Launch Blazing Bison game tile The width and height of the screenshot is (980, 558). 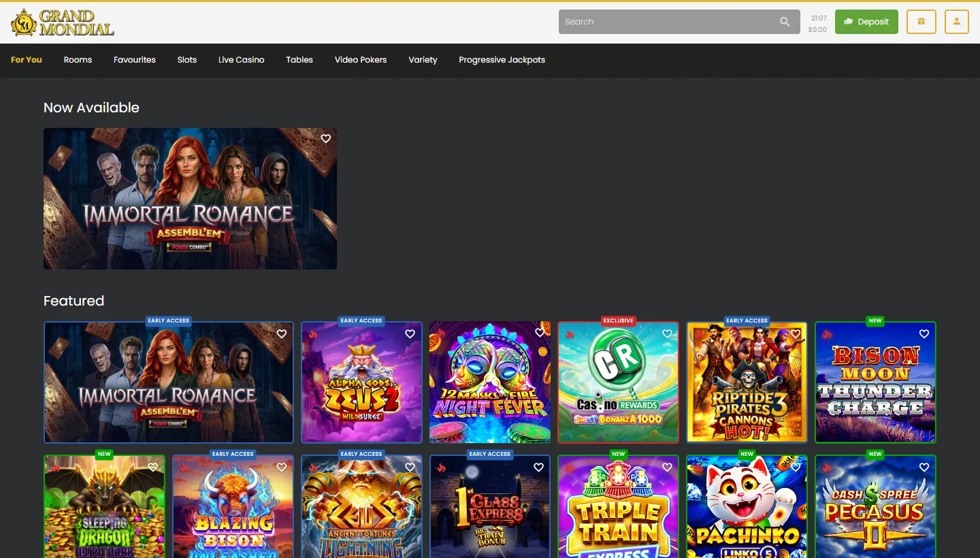[233, 506]
